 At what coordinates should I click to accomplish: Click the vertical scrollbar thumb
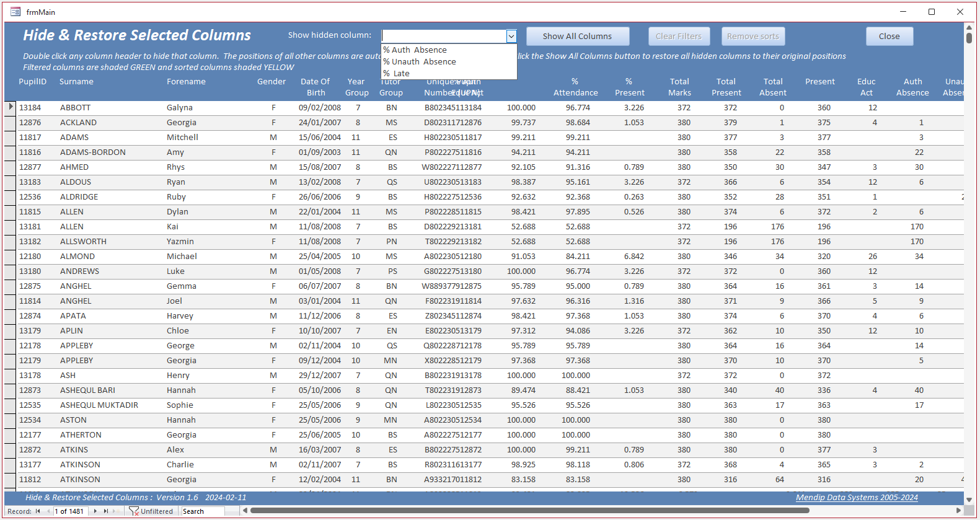(969, 38)
